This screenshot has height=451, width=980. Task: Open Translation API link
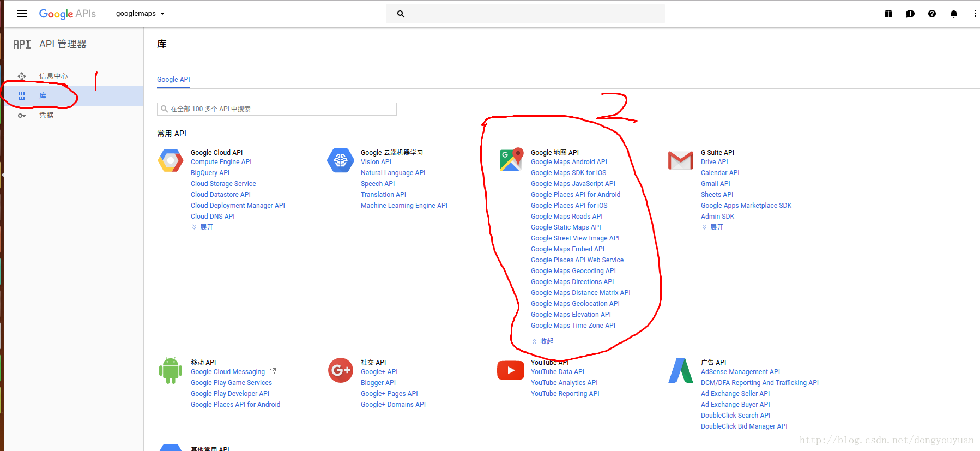coord(383,195)
